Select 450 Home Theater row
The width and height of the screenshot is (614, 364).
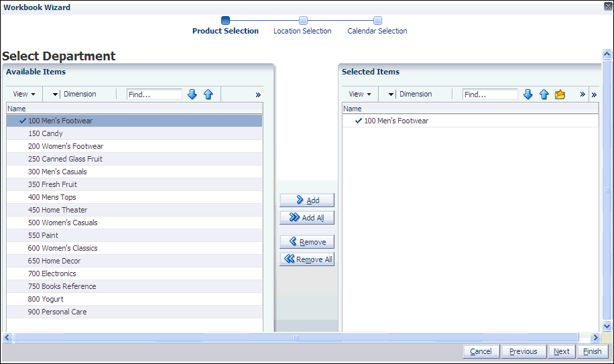tap(134, 210)
